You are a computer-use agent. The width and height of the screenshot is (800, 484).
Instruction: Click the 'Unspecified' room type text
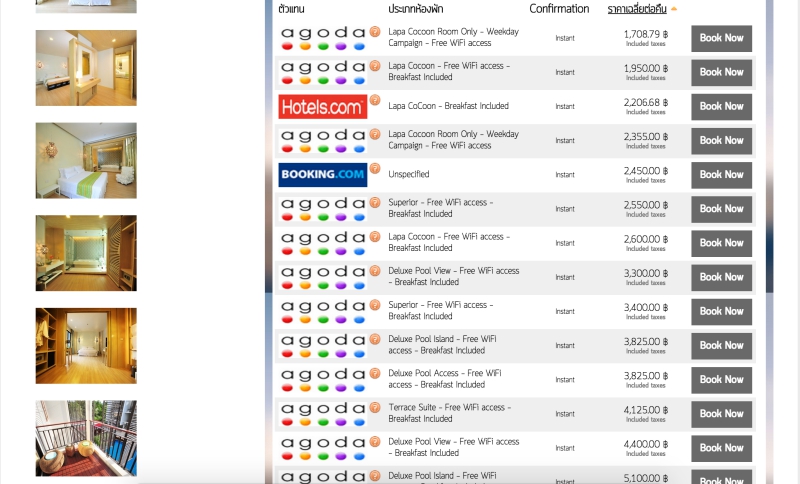coord(409,174)
